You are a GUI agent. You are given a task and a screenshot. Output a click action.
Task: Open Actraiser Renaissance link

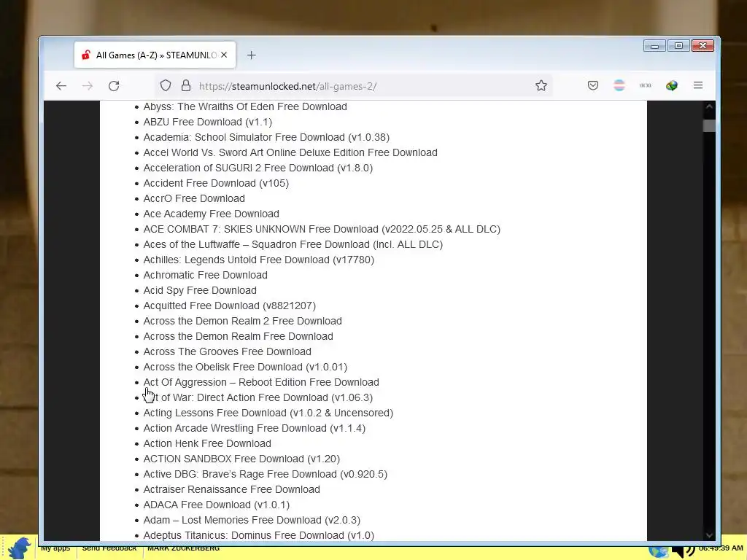(231, 489)
